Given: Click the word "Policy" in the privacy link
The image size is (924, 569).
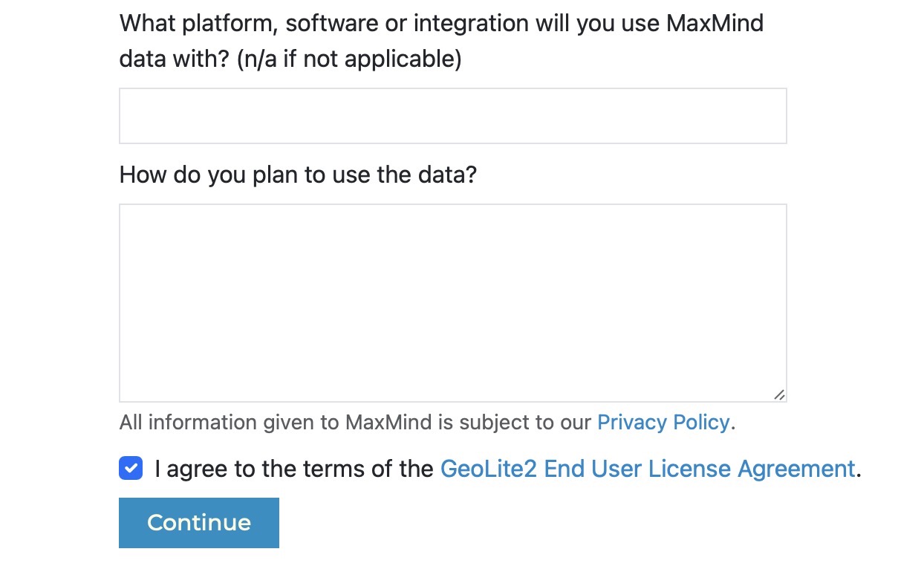Looking at the screenshot, I should coord(701,423).
